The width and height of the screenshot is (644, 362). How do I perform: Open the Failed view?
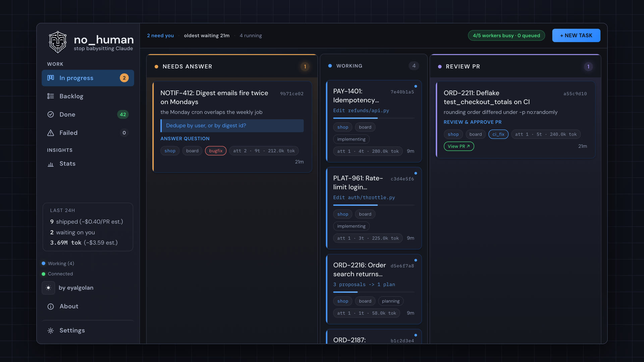click(88, 133)
